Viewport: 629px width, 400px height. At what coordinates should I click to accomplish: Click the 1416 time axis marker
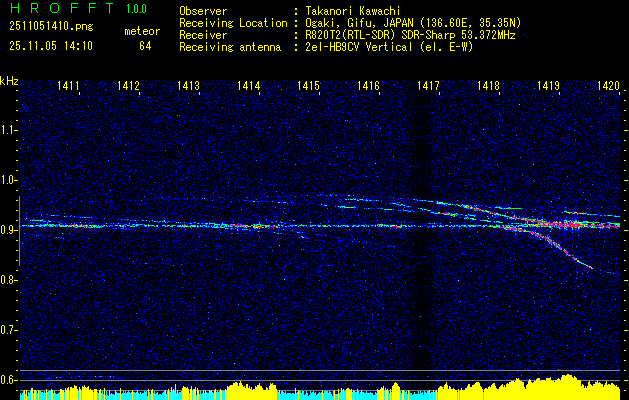[x=368, y=86]
